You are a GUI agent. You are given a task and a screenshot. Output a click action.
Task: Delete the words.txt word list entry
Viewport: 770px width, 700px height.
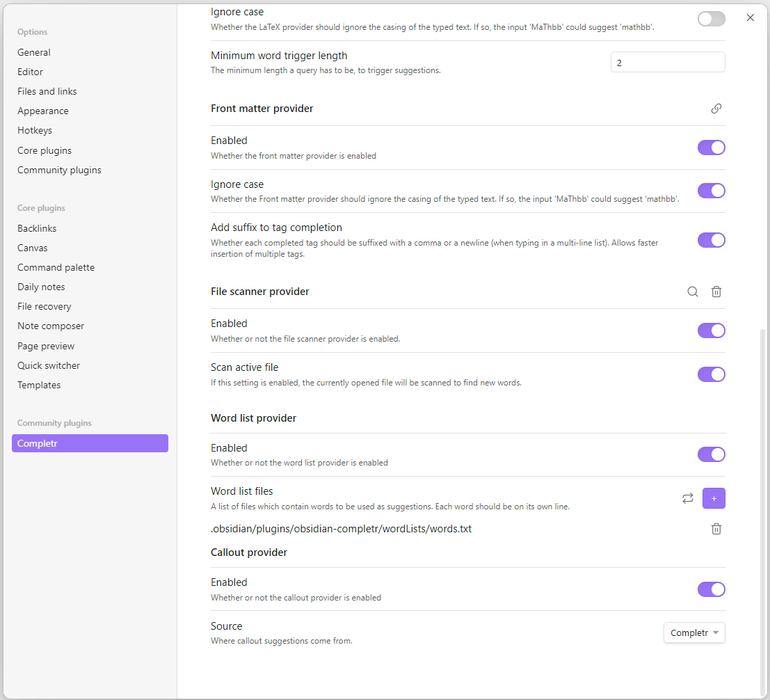point(716,529)
